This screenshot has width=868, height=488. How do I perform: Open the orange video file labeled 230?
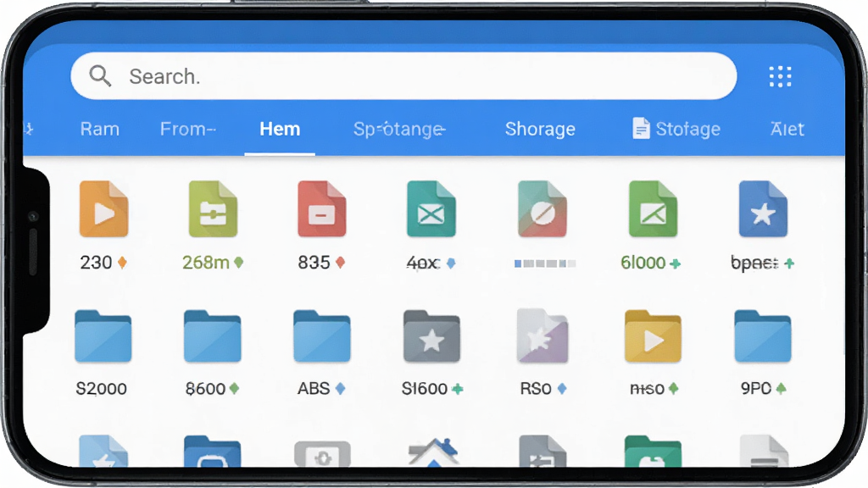[103, 209]
